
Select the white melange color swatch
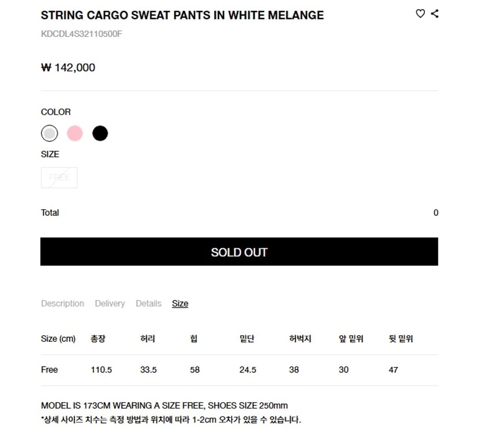click(50, 133)
